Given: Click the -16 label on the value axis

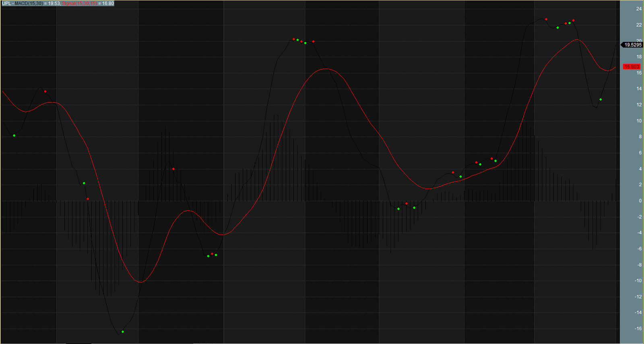Looking at the screenshot, I should [638, 329].
